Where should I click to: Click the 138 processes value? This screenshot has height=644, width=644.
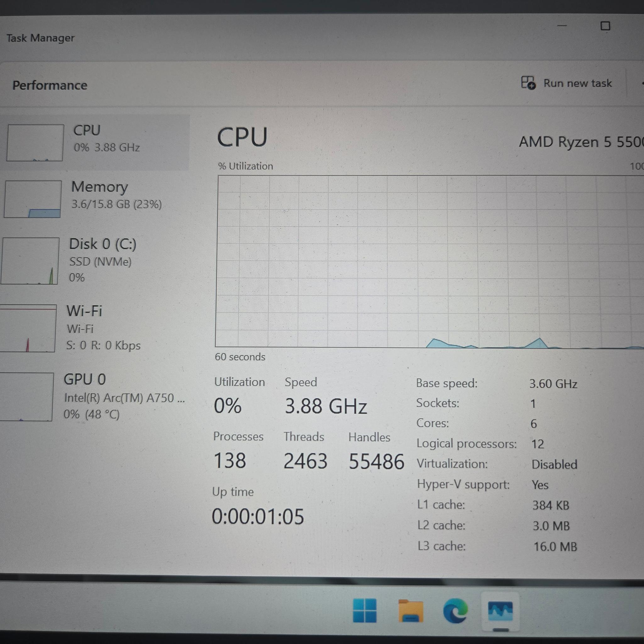[230, 460]
